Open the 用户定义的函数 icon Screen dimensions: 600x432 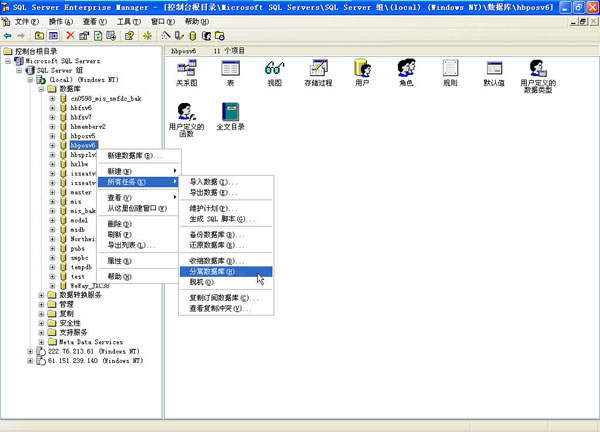[x=186, y=120]
